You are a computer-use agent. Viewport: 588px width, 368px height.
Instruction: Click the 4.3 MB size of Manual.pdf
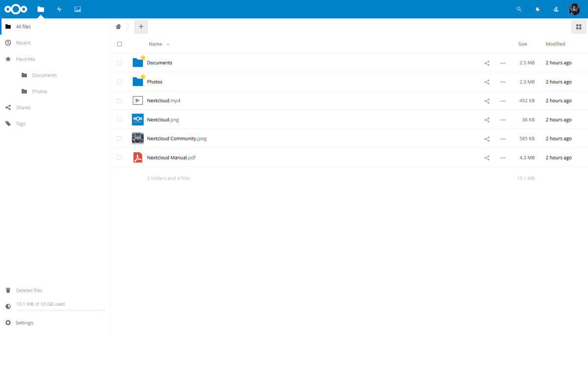point(527,158)
